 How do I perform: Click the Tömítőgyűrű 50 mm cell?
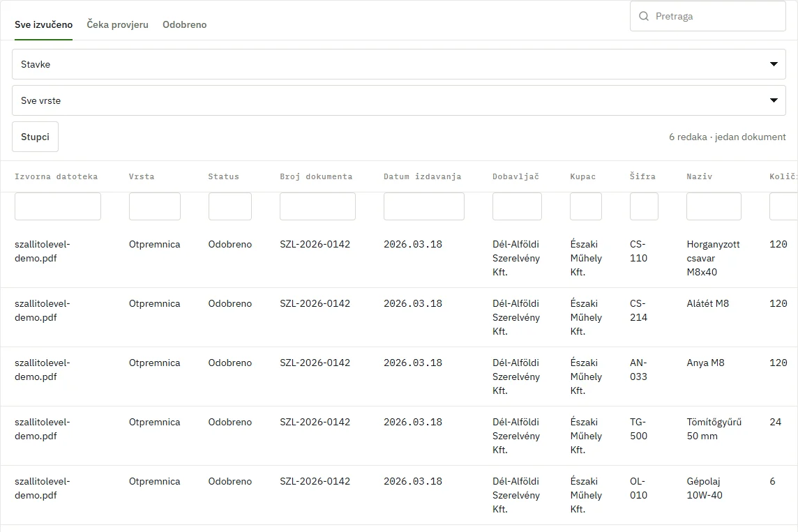click(714, 430)
